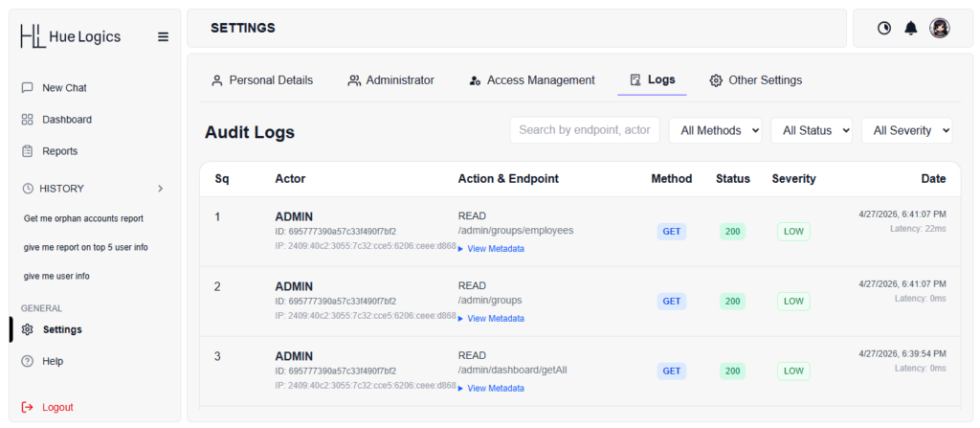This screenshot has width=980, height=428.
Task: Open Dashboard from the sidebar
Action: [x=66, y=120]
